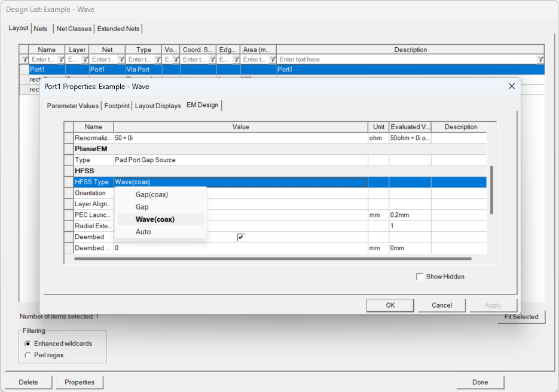The image size is (559, 392).
Task: Click the vertical scrollbar of properties grid
Action: 491,190
